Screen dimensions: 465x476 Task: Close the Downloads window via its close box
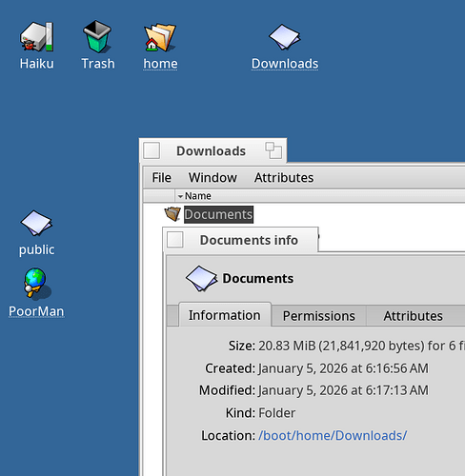click(152, 150)
